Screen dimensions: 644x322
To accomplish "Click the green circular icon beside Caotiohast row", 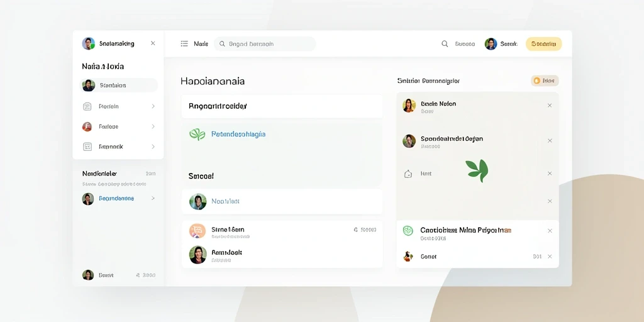I will click(x=408, y=231).
